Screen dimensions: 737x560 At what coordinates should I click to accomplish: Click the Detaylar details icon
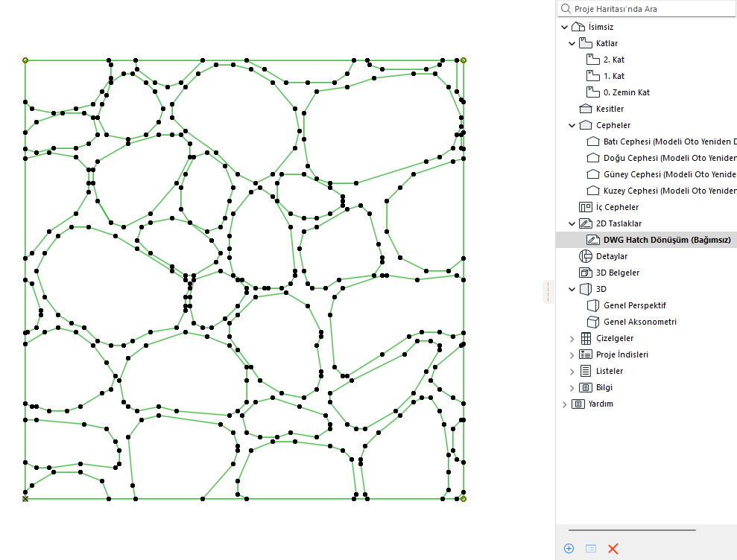(x=585, y=256)
